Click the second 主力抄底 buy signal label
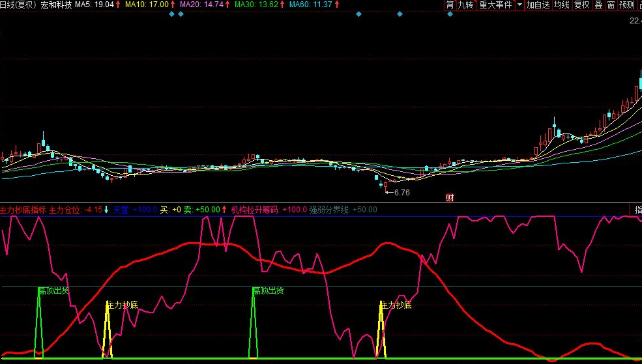This screenshot has height=364, width=642. [x=396, y=305]
